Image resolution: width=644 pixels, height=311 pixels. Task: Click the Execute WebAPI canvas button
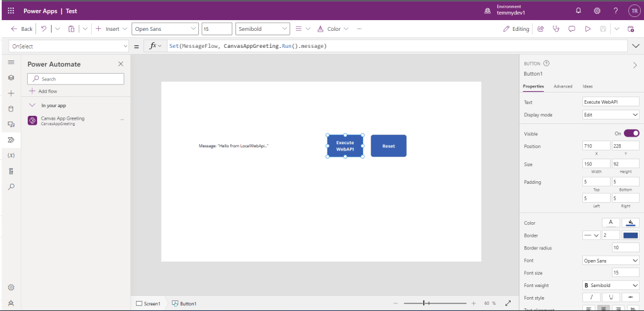[x=345, y=146]
